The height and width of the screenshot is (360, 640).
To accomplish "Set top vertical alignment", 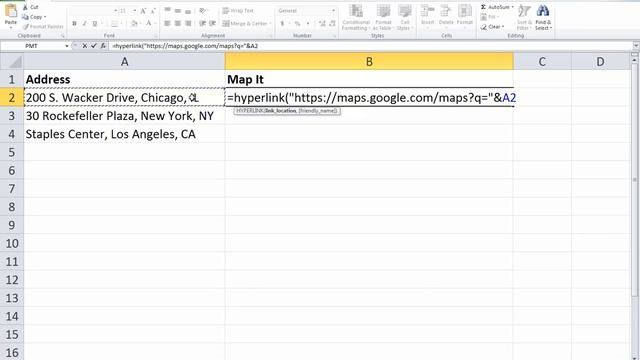I will coord(167,10).
